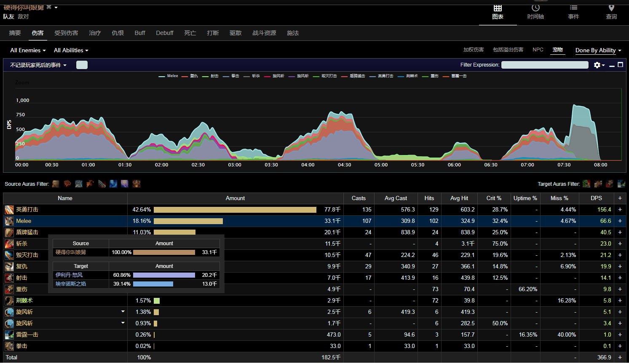Click the first Source Auras Filter icon

(x=56, y=184)
